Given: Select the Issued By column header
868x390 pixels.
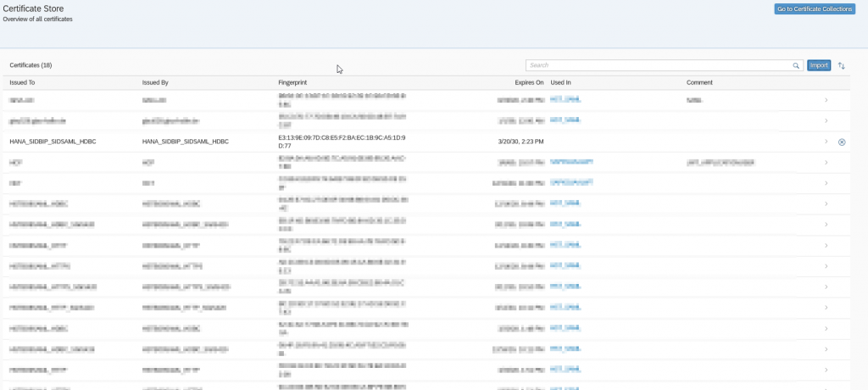Looking at the screenshot, I should [x=155, y=82].
